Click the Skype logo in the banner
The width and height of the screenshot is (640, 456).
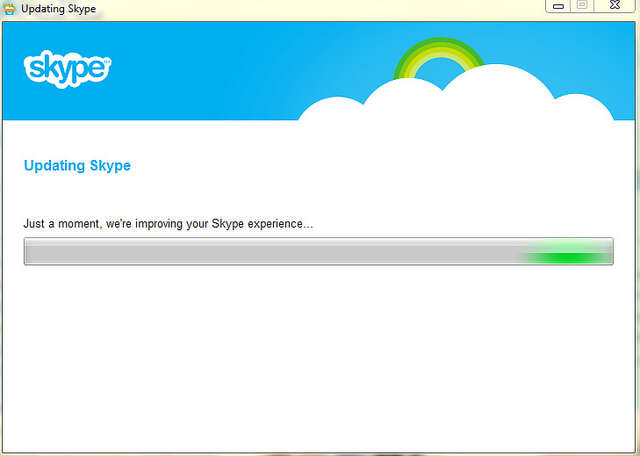tap(66, 68)
